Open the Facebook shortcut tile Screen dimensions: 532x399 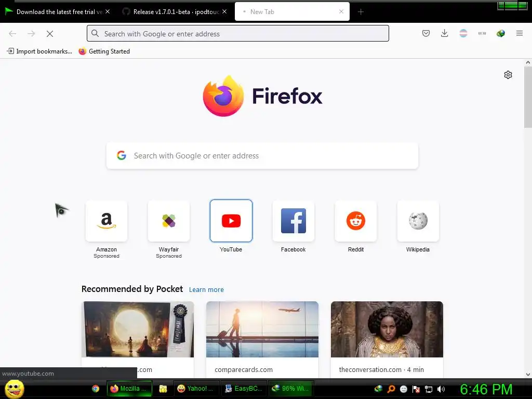coord(294,221)
